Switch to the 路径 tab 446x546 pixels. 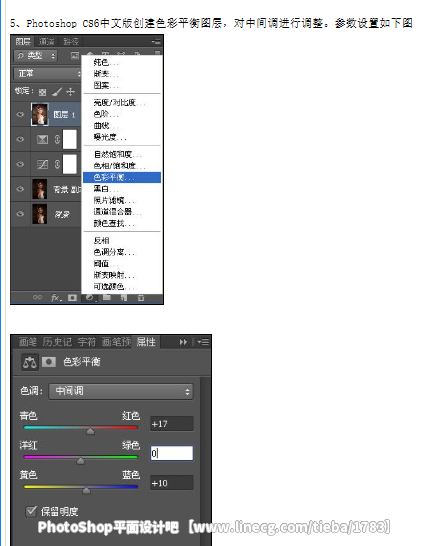71,42
